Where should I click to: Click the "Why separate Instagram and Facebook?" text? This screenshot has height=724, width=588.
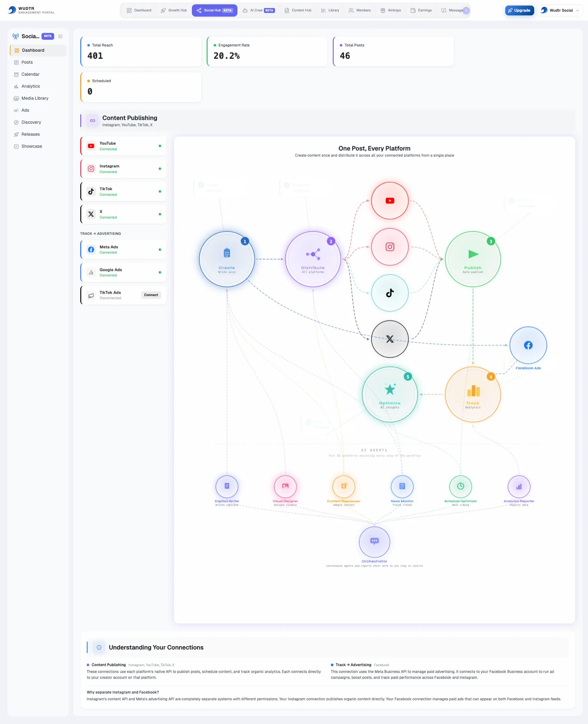[122, 692]
